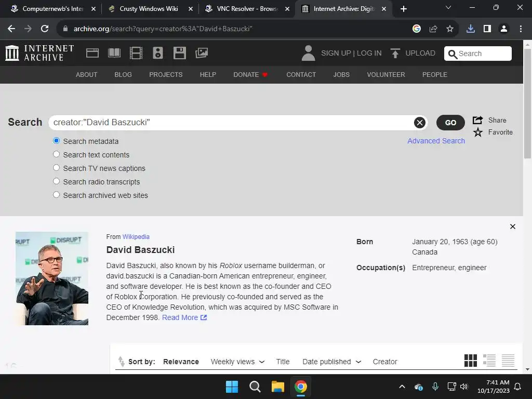The width and height of the screenshot is (532, 399).
Task: Open Chrome profile icon
Action: coord(504,29)
